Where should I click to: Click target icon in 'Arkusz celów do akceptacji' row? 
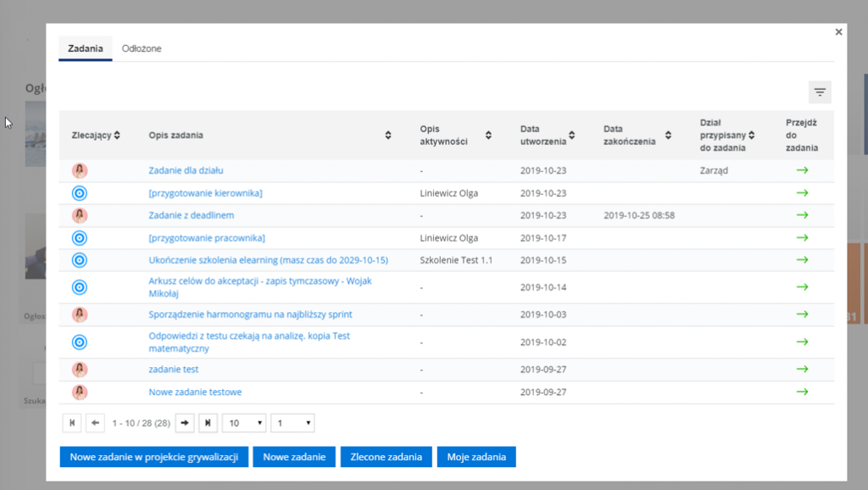pyautogui.click(x=80, y=287)
